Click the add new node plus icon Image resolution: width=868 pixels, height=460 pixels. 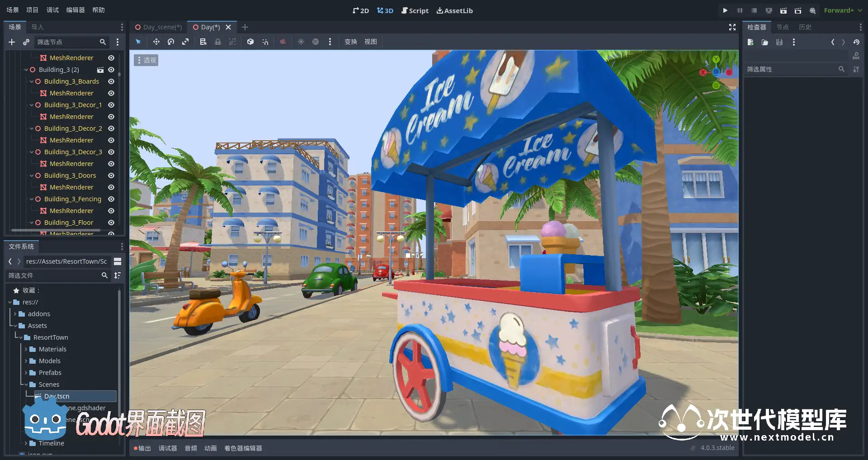(x=12, y=42)
